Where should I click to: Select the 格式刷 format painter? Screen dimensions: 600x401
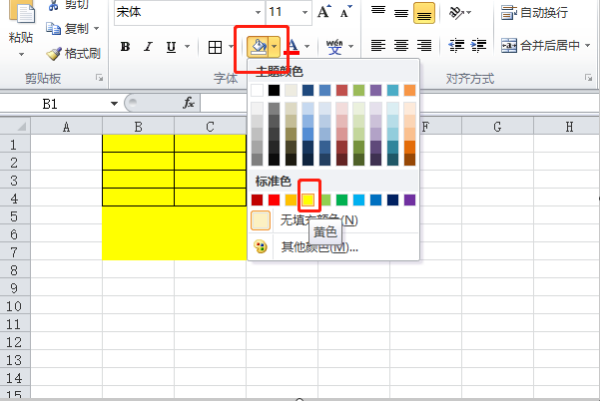pos(73,54)
